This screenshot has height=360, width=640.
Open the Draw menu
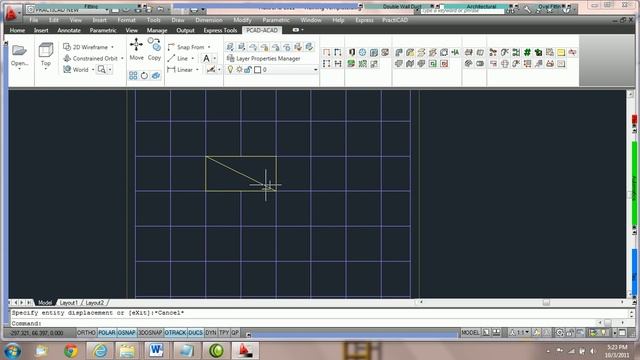coord(178,20)
